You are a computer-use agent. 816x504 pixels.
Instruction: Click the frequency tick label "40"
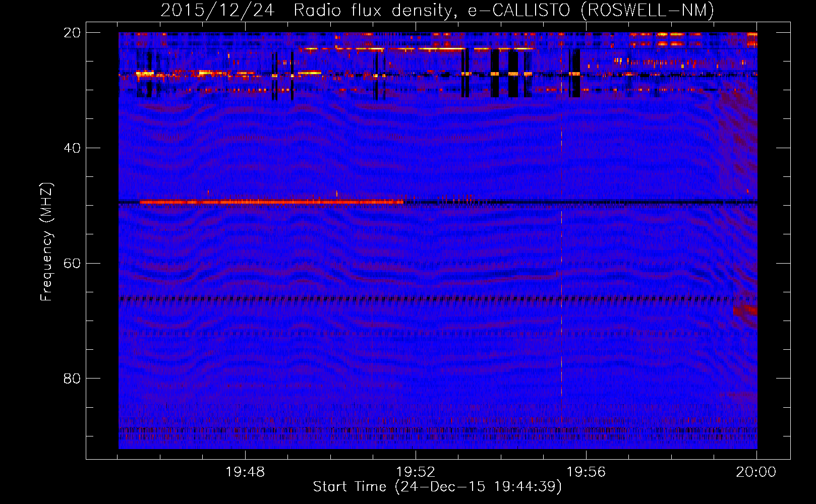click(72, 148)
